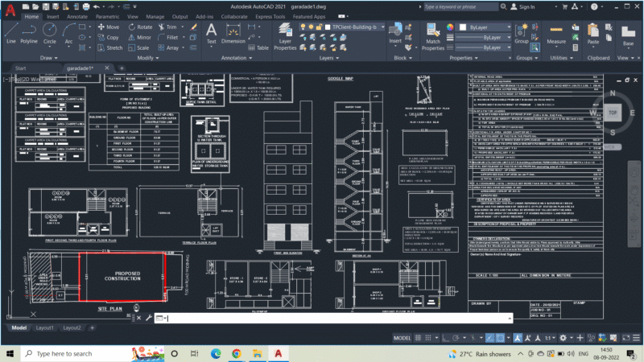Select the Line drawing tool
The width and height of the screenshot is (644, 362).
click(11, 34)
